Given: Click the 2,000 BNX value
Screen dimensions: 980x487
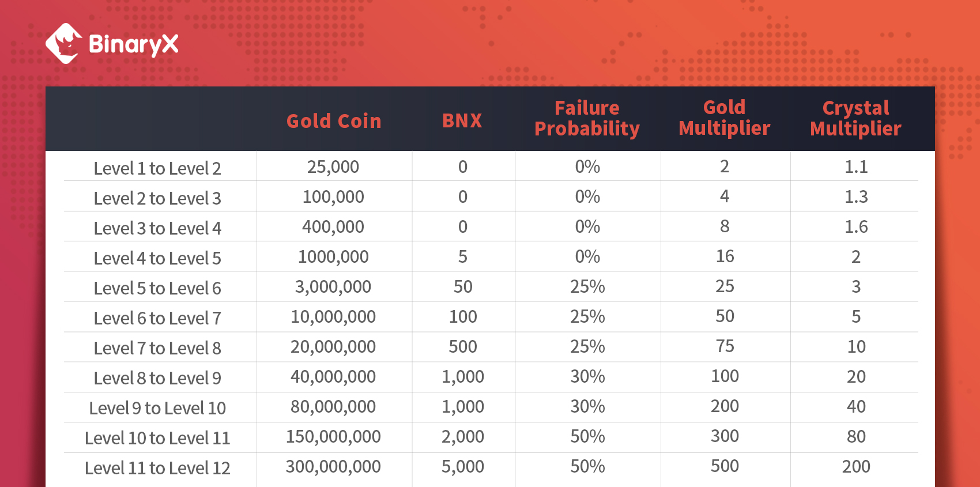Looking at the screenshot, I should (463, 436).
